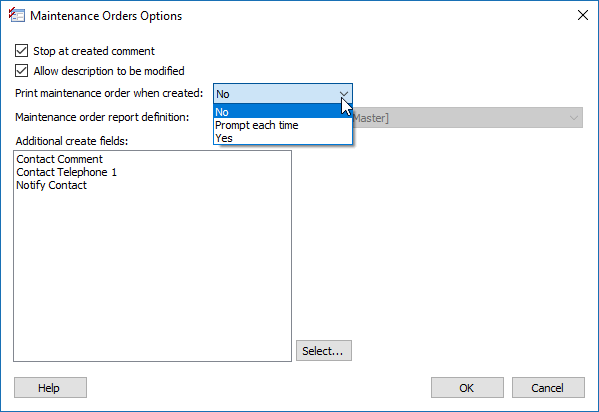Screen dimensions: 599x412
Task: Click the Stop at created comment label
Action: pos(94,51)
